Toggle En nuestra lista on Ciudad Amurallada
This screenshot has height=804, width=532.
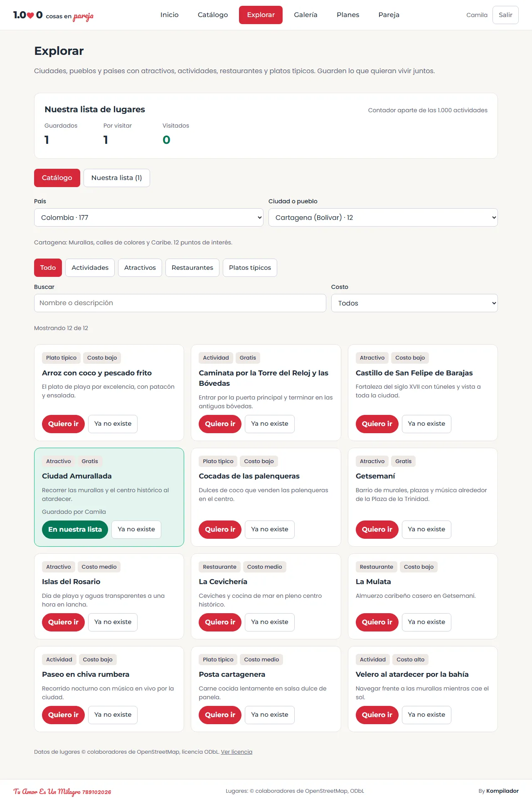point(75,530)
